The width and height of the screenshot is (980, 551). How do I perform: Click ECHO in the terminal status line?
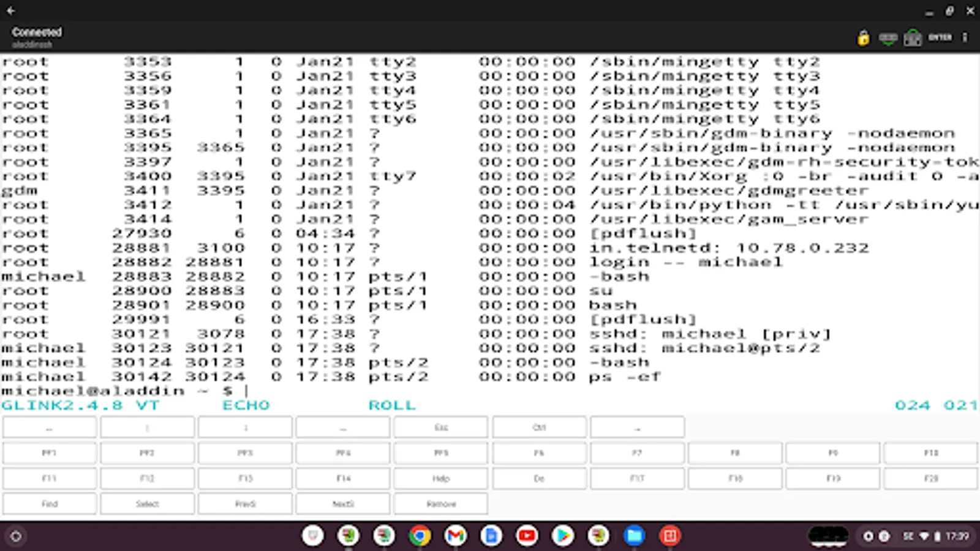coord(246,405)
